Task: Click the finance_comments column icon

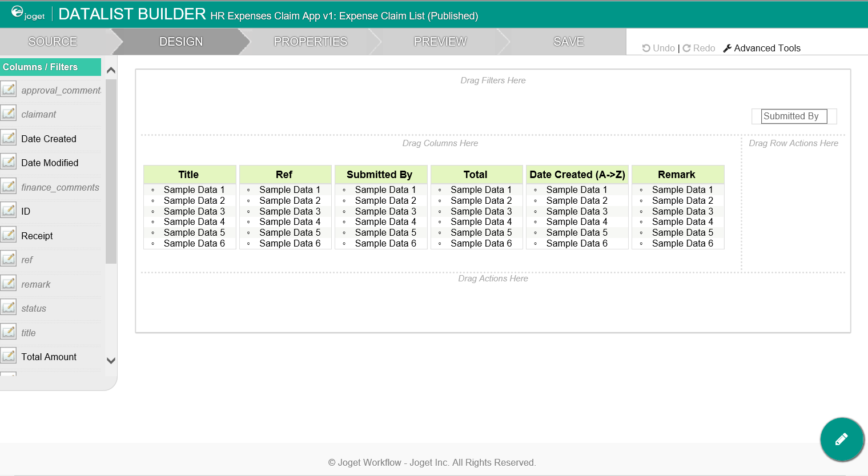Action: pyautogui.click(x=9, y=187)
